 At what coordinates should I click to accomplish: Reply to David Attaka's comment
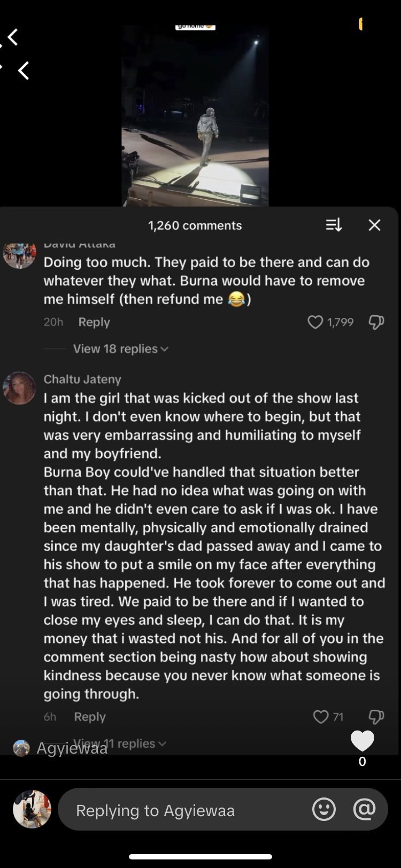pos(94,322)
